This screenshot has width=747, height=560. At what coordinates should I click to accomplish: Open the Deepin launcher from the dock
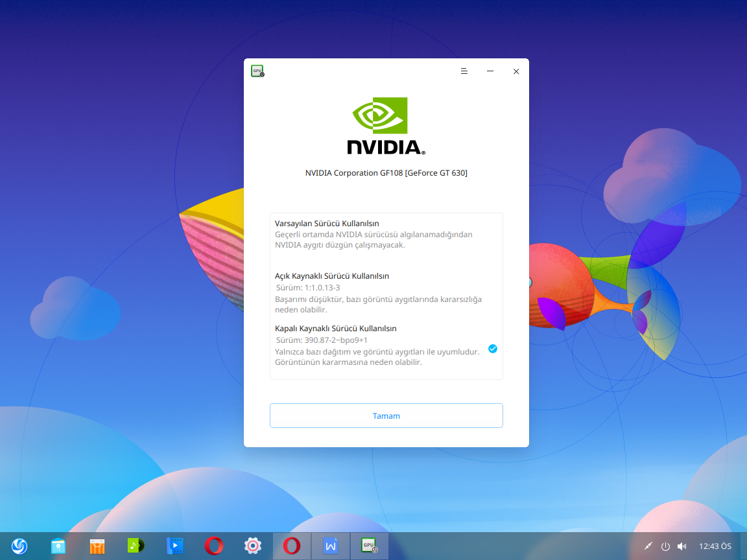[x=19, y=546]
